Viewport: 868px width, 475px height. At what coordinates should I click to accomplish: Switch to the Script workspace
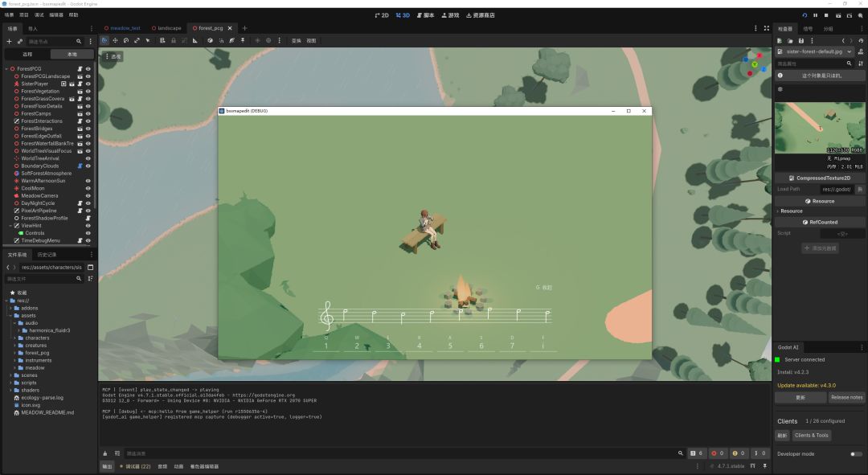[x=426, y=15]
